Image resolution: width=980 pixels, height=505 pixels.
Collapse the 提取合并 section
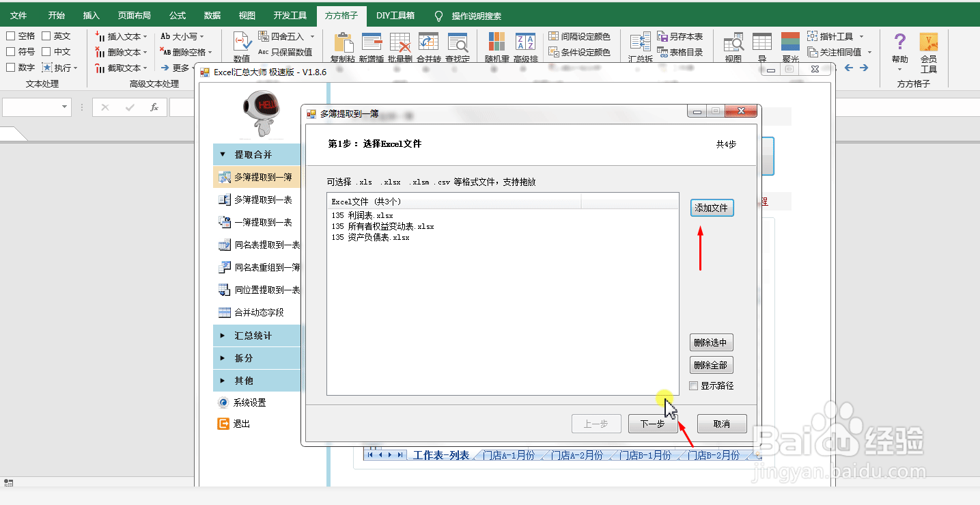click(223, 154)
